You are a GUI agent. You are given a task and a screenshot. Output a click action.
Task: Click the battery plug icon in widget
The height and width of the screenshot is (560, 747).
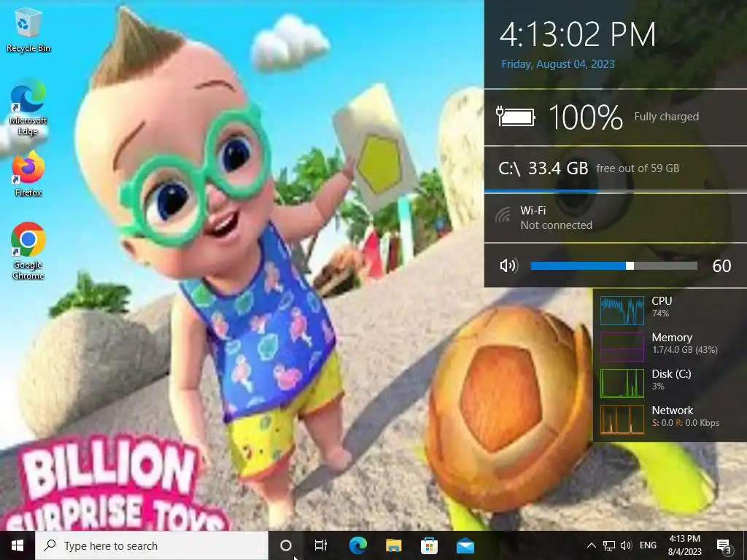516,117
